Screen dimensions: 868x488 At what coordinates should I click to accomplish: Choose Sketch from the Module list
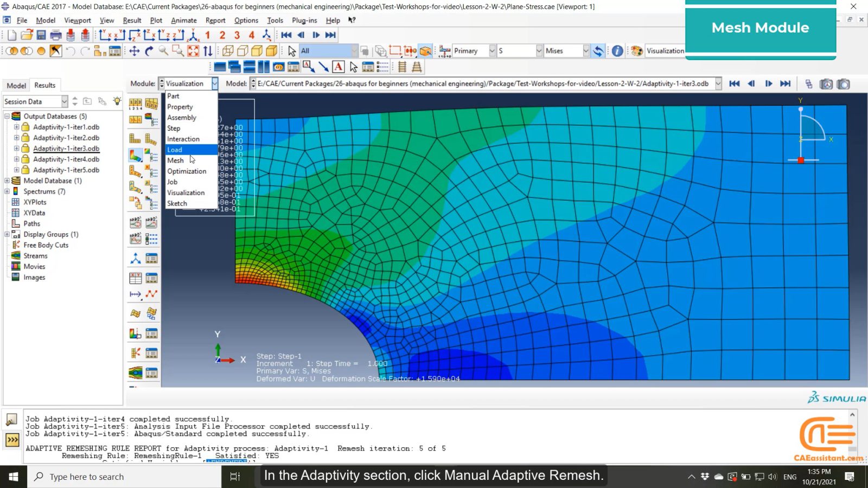click(191, 203)
